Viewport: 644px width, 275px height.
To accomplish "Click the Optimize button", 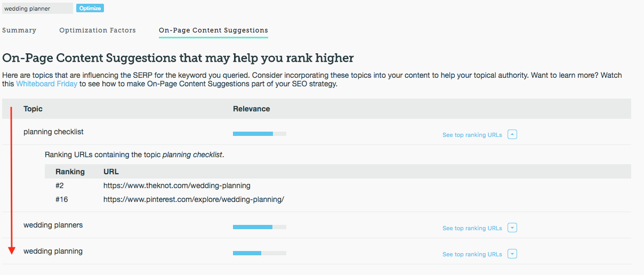I will [90, 9].
